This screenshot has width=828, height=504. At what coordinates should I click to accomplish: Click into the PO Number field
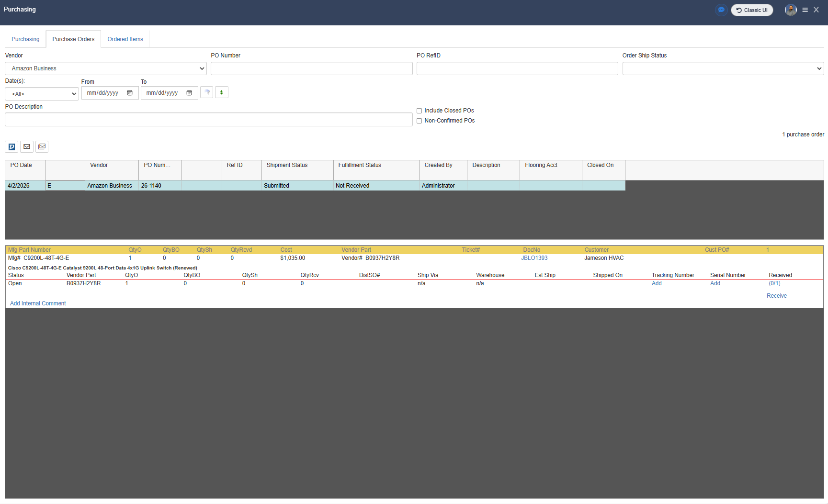click(x=311, y=68)
